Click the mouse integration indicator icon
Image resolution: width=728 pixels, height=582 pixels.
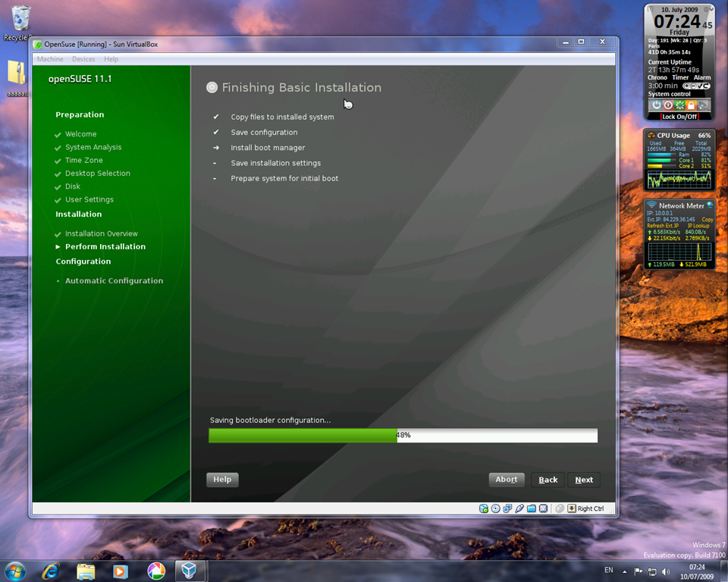560,508
